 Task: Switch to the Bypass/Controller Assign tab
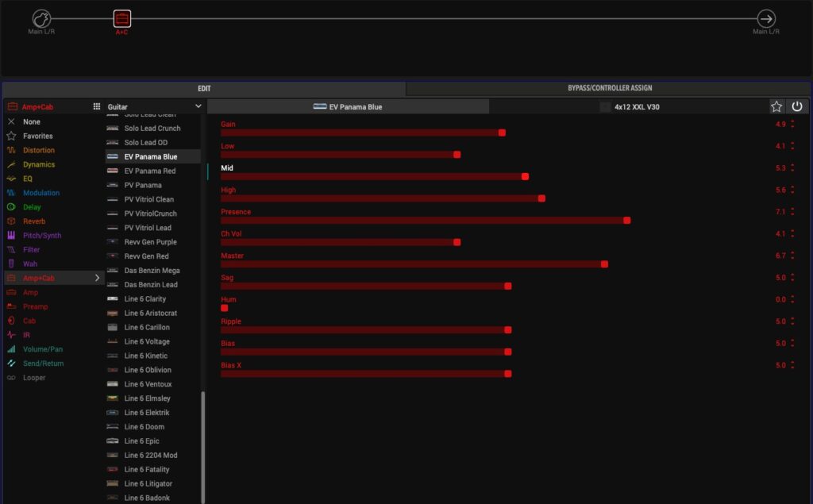(609, 88)
